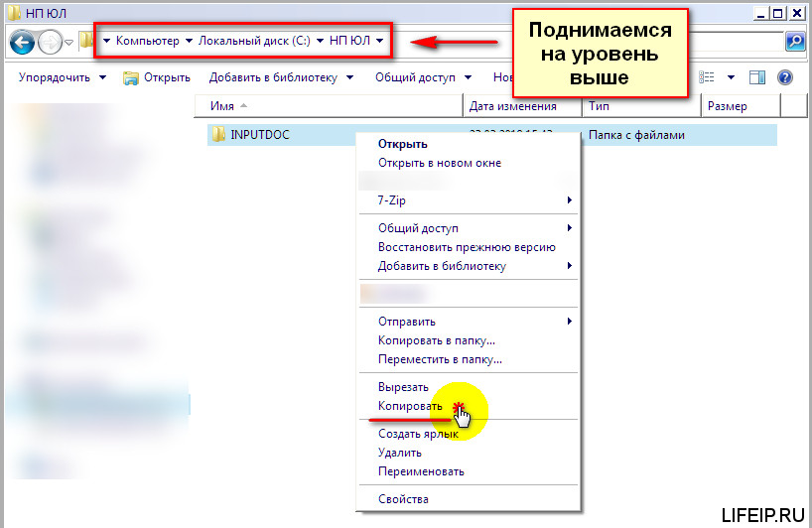
Task: Expand the dropdown arrow after НП ЮЛ
Action: coord(380,41)
